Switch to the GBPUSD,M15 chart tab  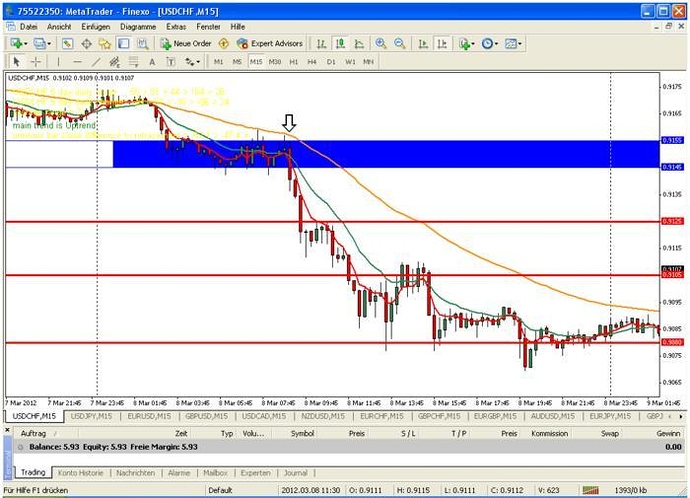[206, 416]
